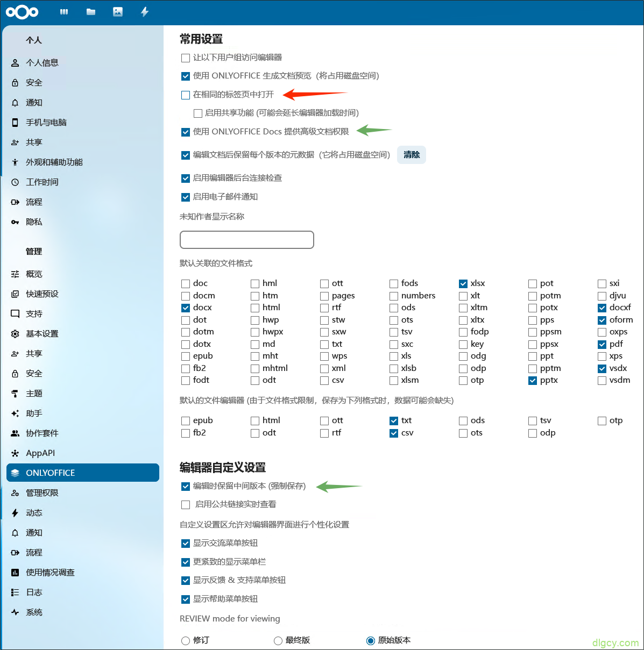Click the accessibility icon beside 外观和辅助功能
The height and width of the screenshot is (650, 644).
(15, 162)
